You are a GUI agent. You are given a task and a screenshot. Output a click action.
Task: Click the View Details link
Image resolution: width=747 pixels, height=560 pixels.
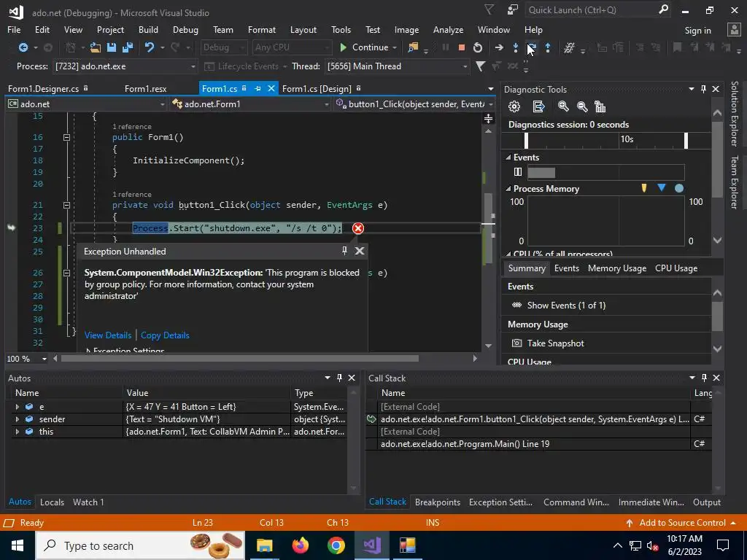click(x=108, y=335)
